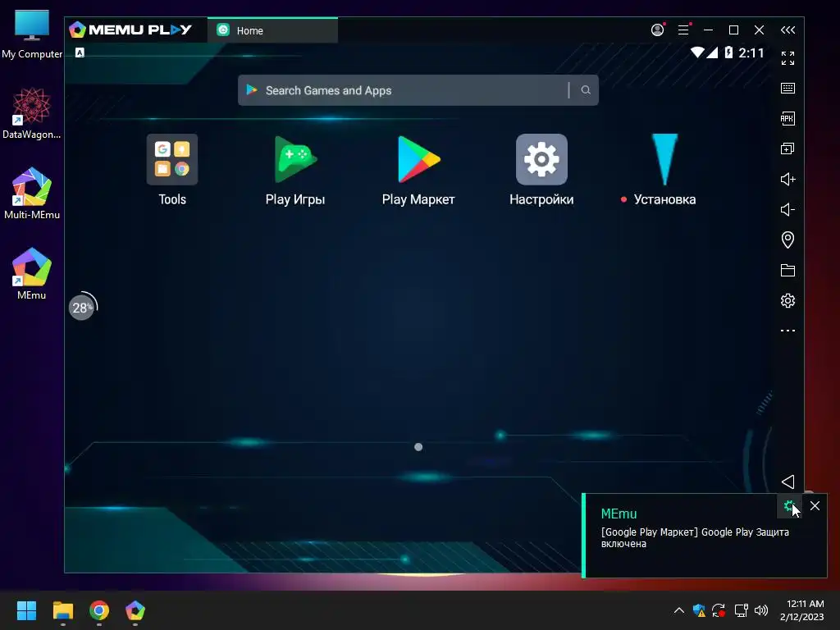
Task: Open notification settings gear in MEmu popup
Action: pos(788,505)
